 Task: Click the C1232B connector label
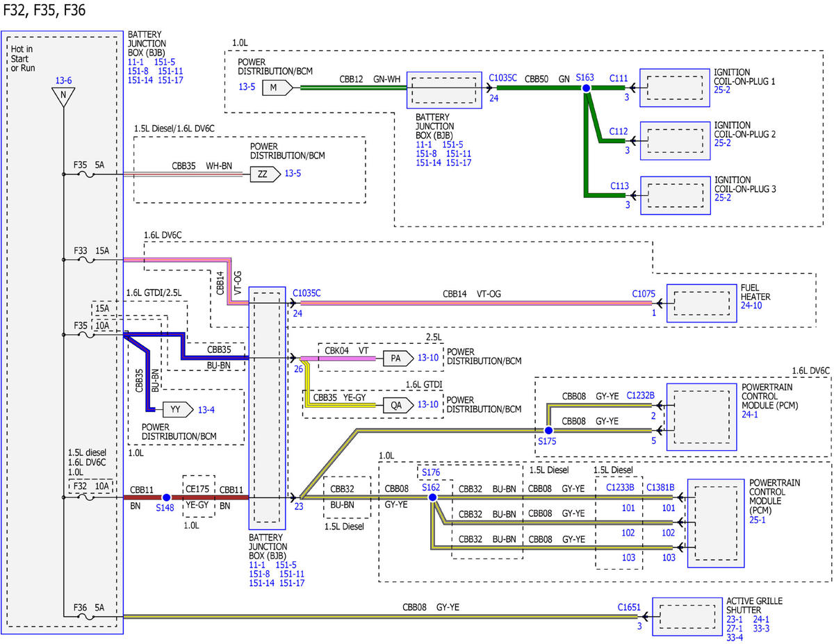pos(641,396)
